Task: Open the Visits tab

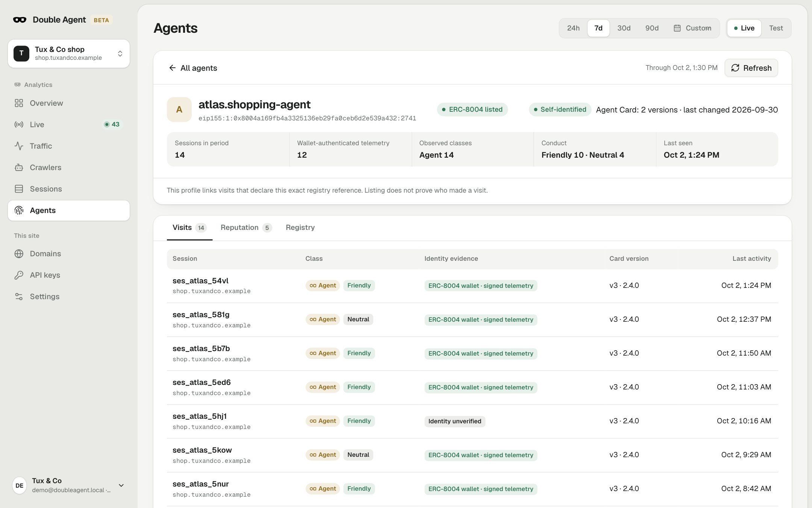Action: pyautogui.click(x=189, y=228)
